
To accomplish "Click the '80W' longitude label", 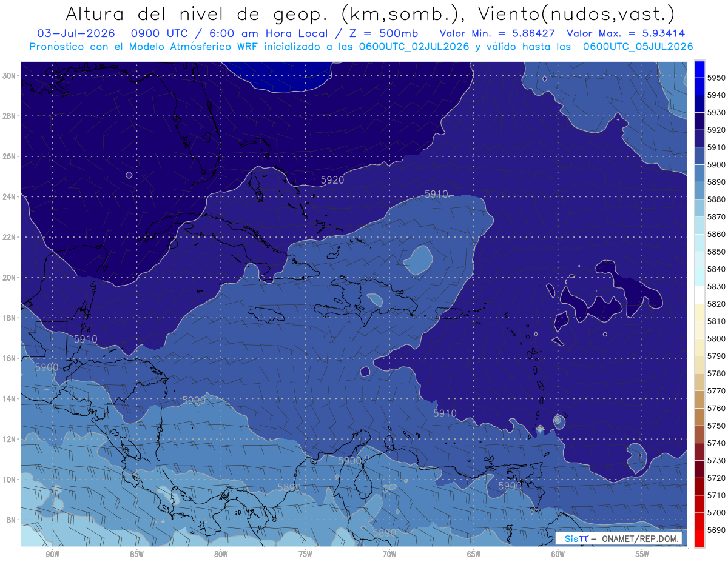I will click(221, 554).
